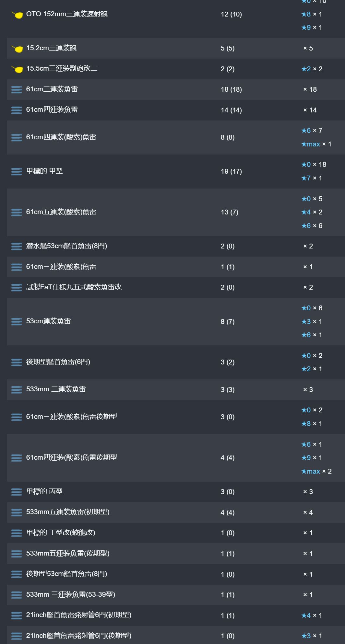Click the yellow gun icon beside 15.2cm三連装砲
This screenshot has height=644, width=345.
17,49
